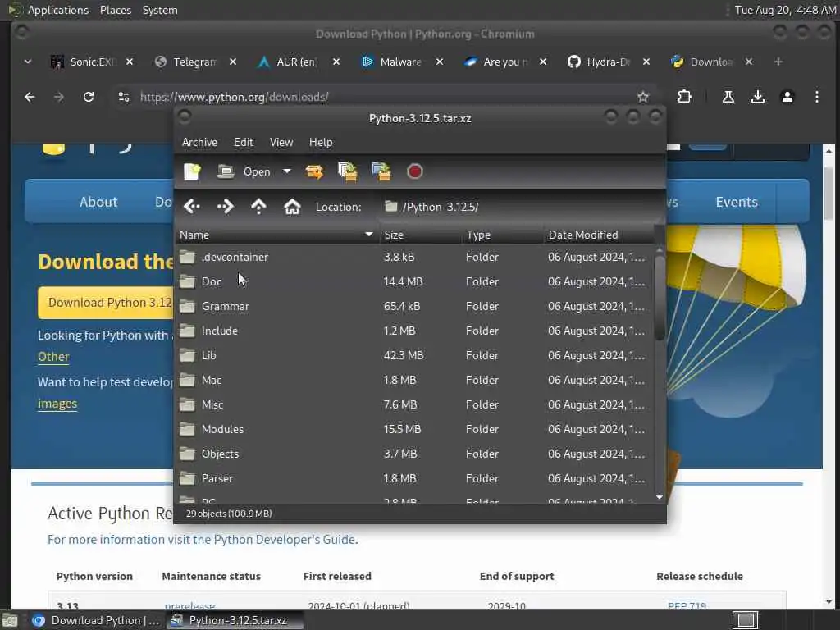
Task: Open Chromium three-dot menu
Action: coord(816,97)
